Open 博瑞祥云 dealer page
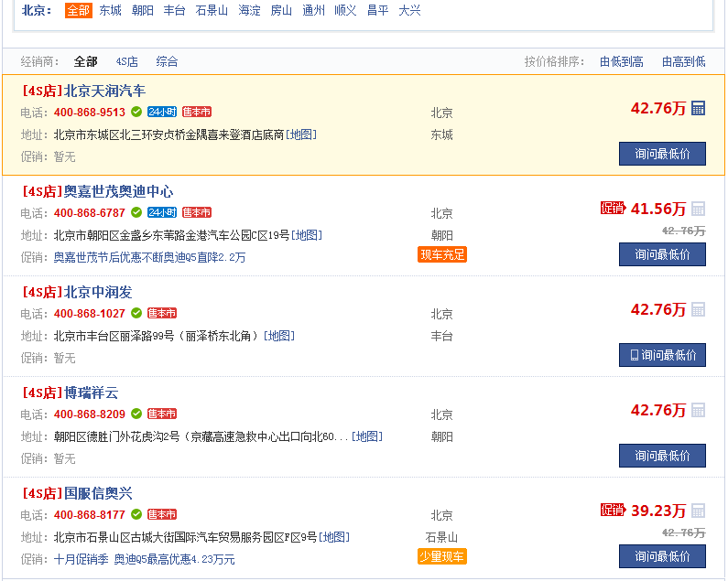 [91, 393]
